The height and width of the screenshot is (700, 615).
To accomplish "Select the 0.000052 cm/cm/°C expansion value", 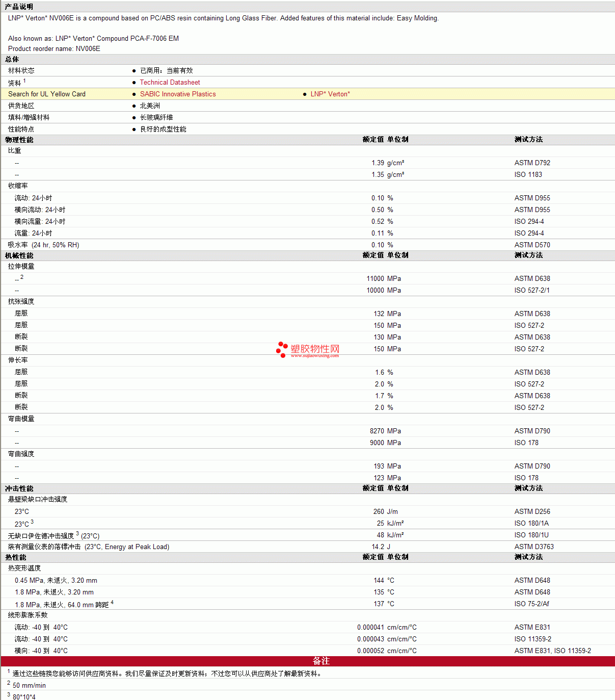I will [x=387, y=651].
